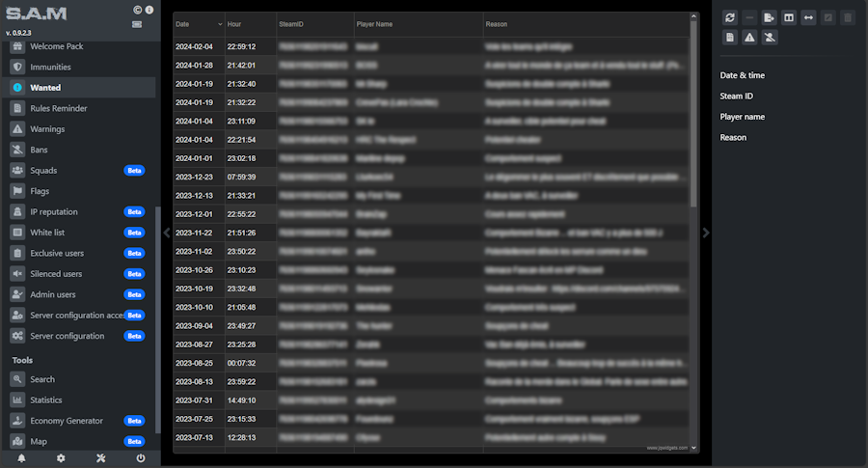Open notifications with the bell icon

tap(21, 458)
